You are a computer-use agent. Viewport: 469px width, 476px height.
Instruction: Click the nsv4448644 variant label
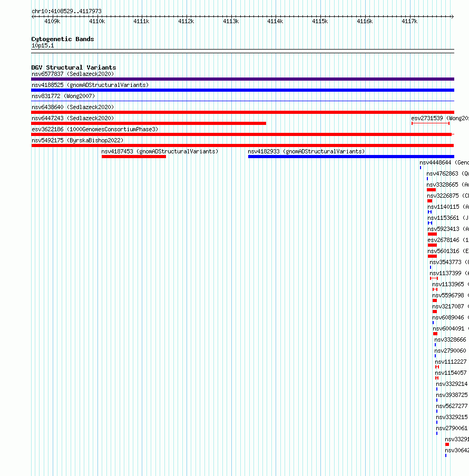(444, 162)
